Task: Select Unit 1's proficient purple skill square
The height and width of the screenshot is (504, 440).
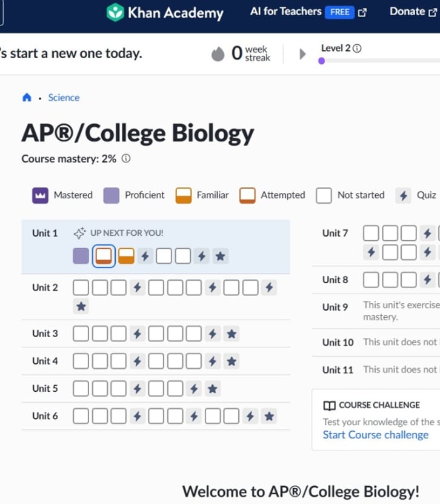Action: tap(81, 256)
